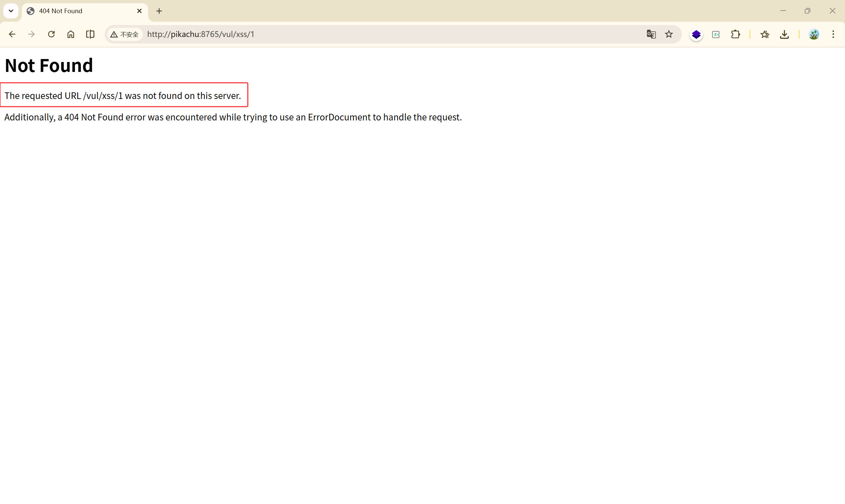Show the downloads panel
This screenshot has height=504, width=845.
tap(785, 34)
